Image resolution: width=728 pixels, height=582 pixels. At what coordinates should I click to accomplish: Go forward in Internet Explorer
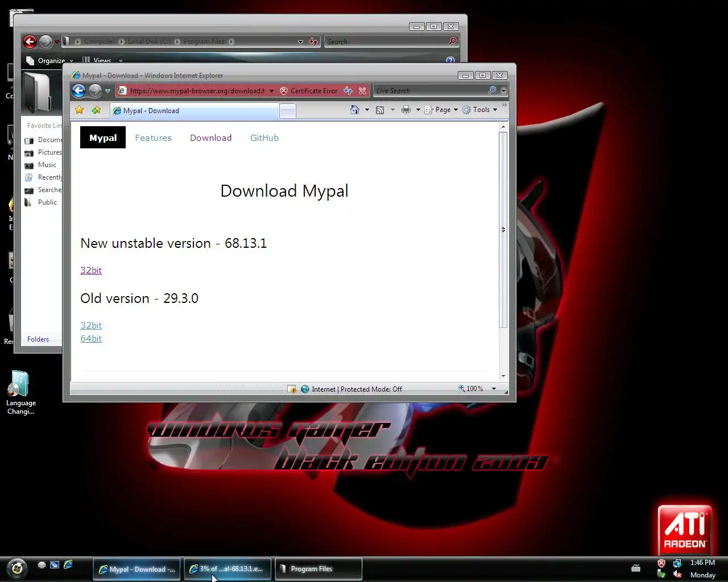[95, 90]
